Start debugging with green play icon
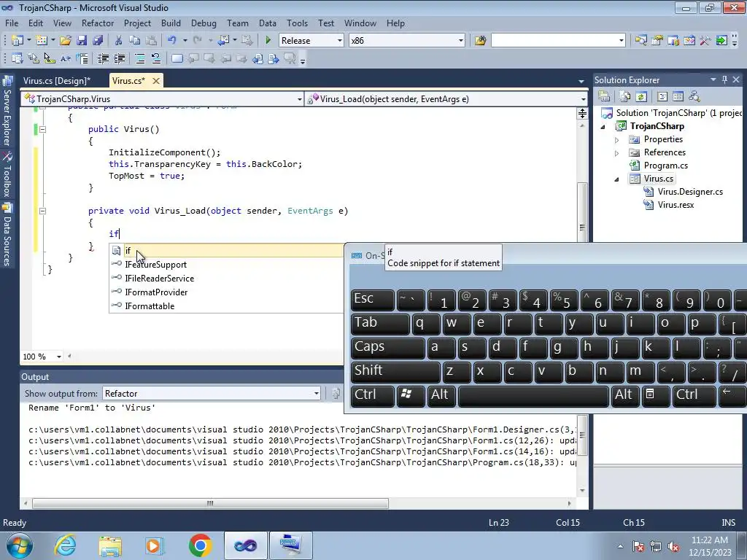Image resolution: width=747 pixels, height=560 pixels. point(268,41)
